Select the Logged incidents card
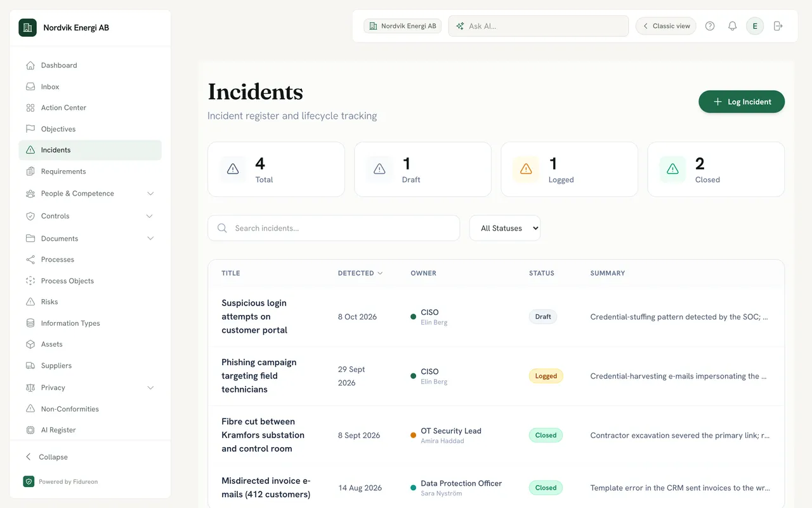The width and height of the screenshot is (812, 508). click(569, 169)
